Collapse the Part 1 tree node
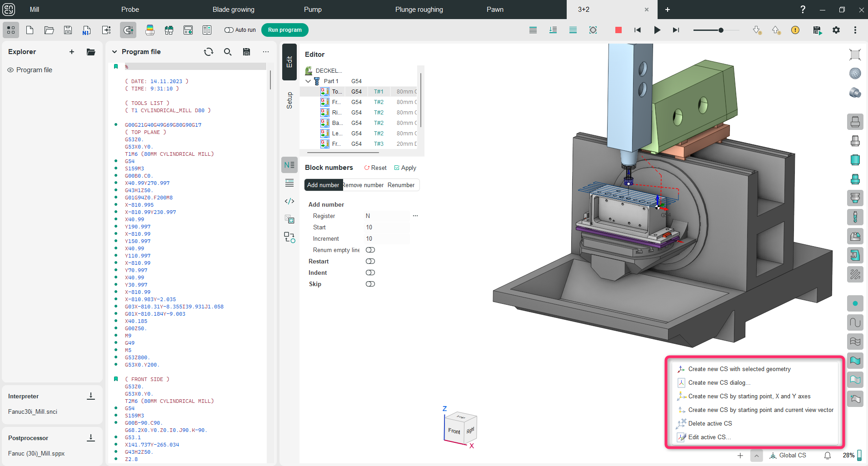868x466 pixels. (308, 81)
